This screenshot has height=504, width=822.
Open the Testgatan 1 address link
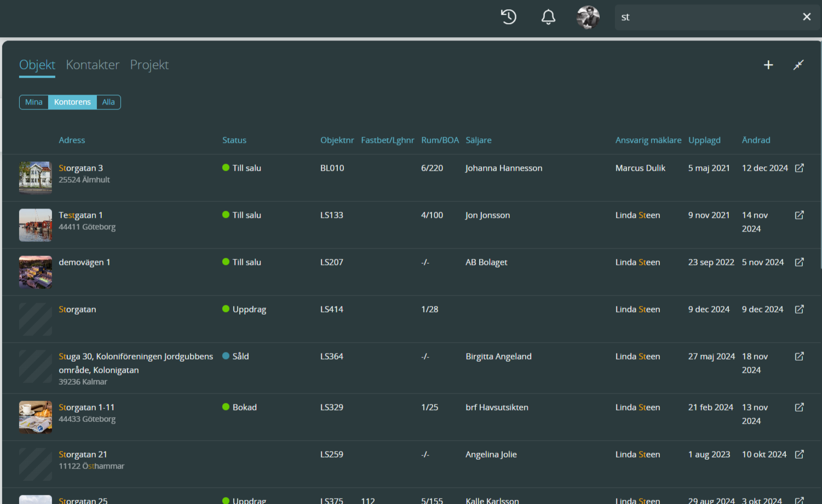click(81, 215)
